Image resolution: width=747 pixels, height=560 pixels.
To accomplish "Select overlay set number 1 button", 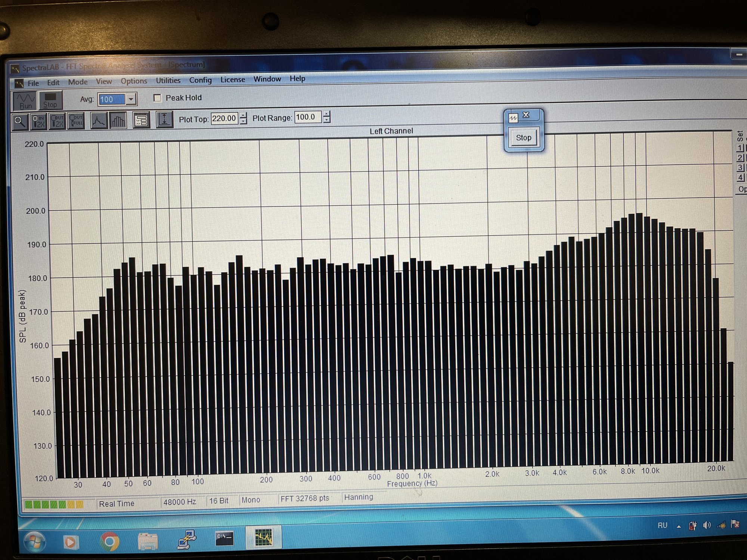I will point(740,148).
